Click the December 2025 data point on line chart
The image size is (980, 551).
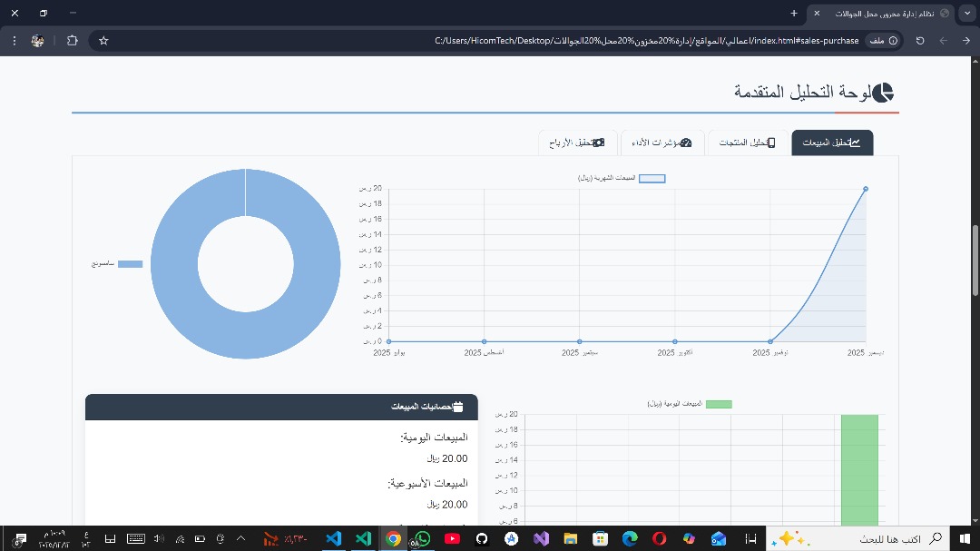point(866,188)
